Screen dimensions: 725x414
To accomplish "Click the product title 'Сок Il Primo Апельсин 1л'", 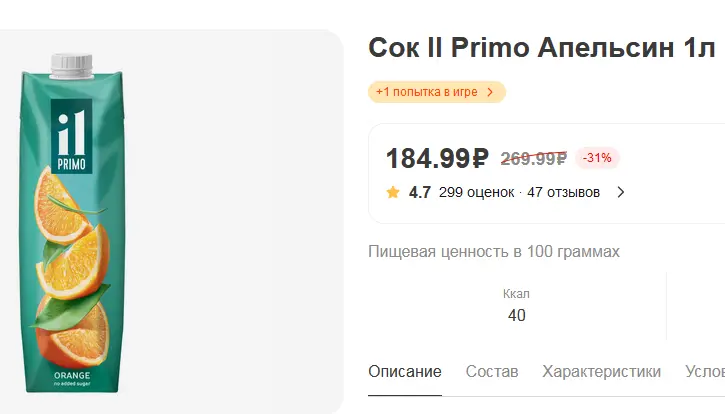I will [x=541, y=48].
